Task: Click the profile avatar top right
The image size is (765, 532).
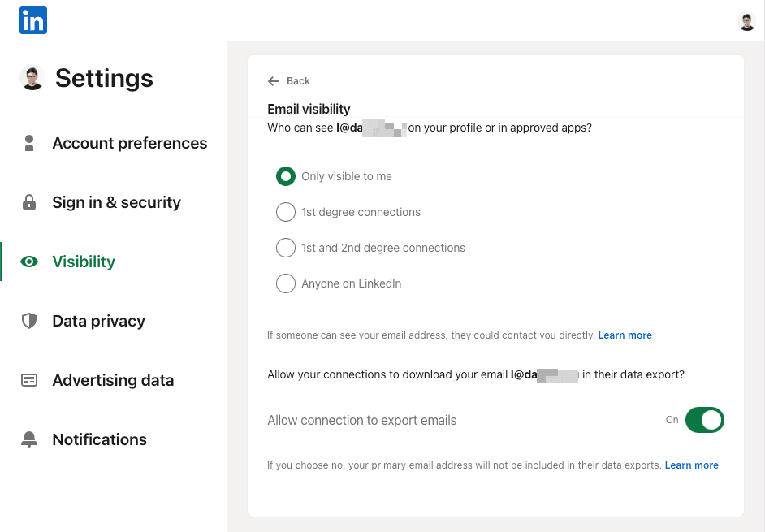Action: click(746, 21)
